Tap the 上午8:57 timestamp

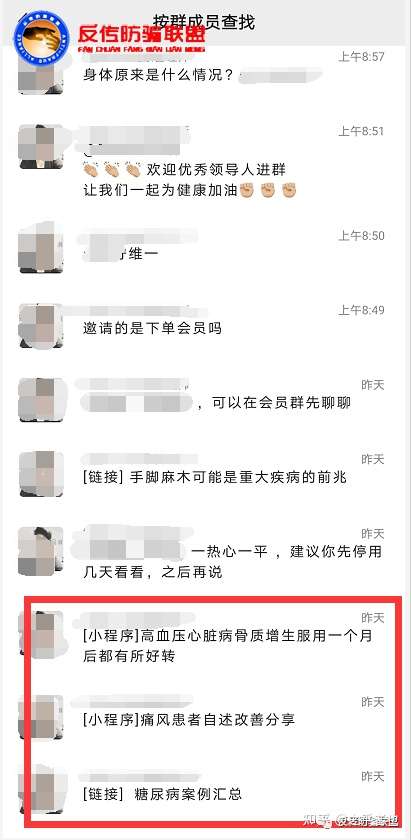pyautogui.click(x=361, y=57)
